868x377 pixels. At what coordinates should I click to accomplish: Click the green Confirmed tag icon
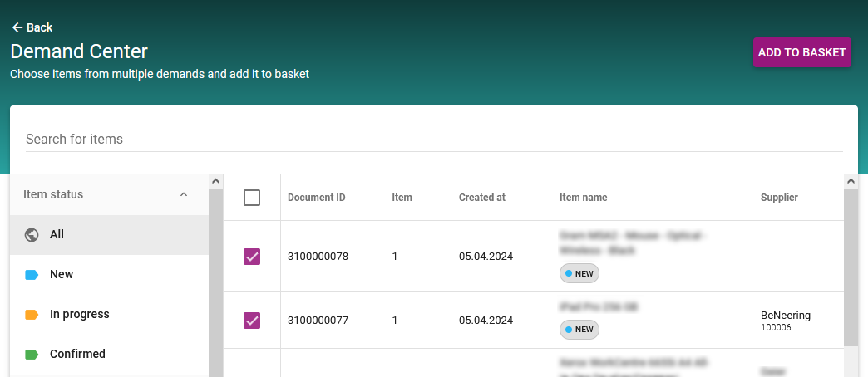[32, 355]
